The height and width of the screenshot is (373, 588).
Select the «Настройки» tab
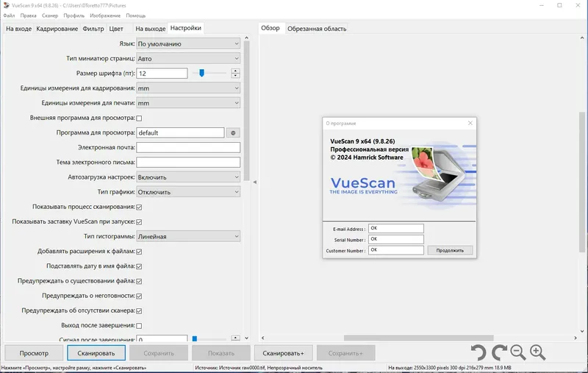[x=186, y=28]
